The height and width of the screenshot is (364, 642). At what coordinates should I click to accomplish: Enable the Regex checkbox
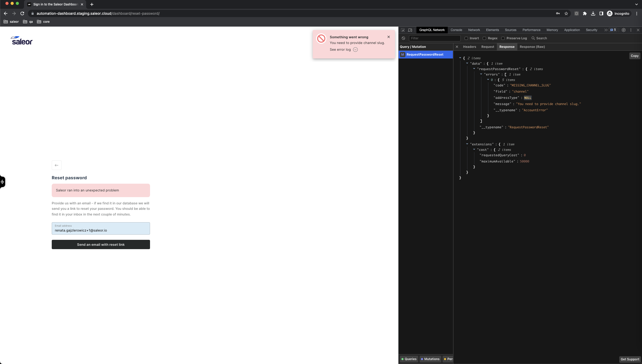pyautogui.click(x=484, y=38)
